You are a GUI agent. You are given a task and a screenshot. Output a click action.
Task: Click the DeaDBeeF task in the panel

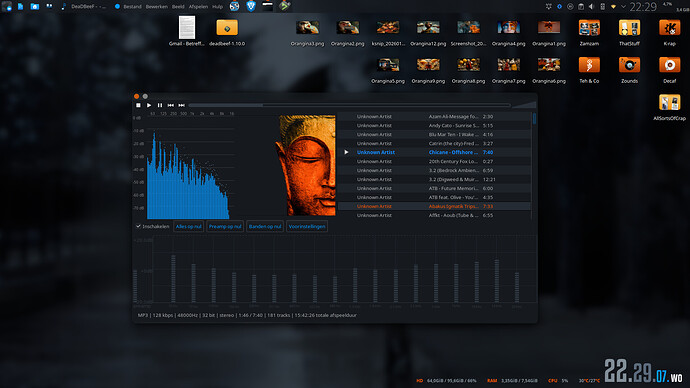pos(84,7)
